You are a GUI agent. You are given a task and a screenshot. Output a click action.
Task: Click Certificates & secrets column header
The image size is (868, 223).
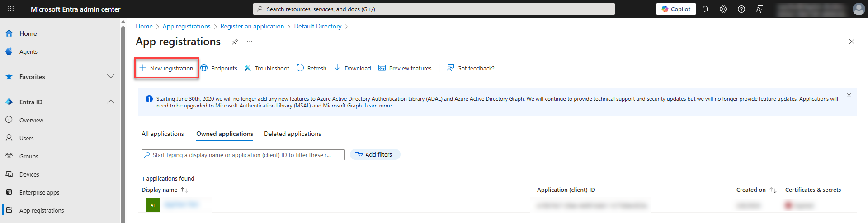(x=813, y=190)
